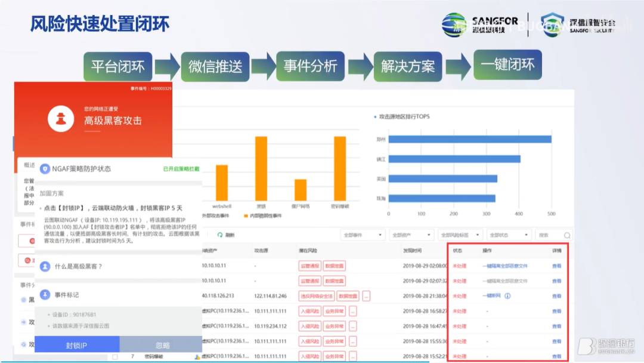The image size is (644, 363).
Task: Click the refresh icon above the table
Action: point(220,235)
